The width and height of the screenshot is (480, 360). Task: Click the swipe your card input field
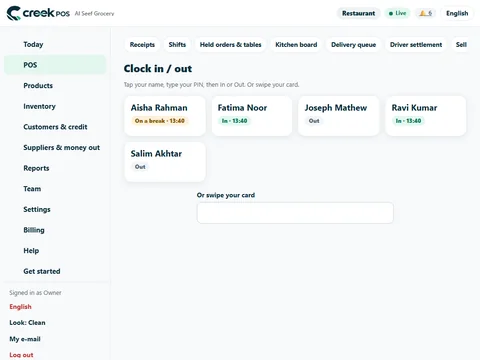pyautogui.click(x=295, y=213)
